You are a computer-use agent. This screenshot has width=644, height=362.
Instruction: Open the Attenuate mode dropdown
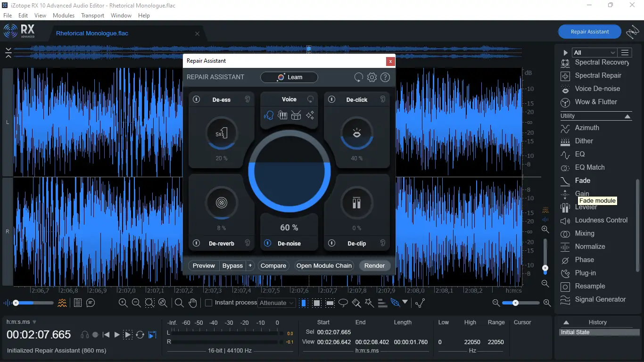coord(277,303)
